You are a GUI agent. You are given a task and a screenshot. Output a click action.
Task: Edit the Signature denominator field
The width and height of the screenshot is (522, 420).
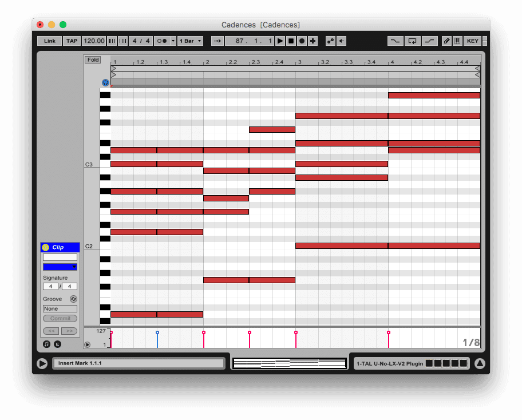pos(70,287)
